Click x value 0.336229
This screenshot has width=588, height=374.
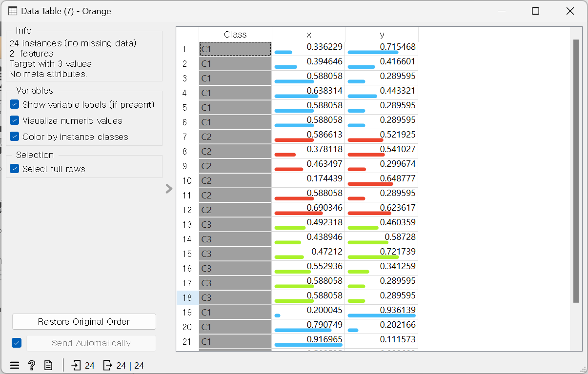[x=324, y=47]
